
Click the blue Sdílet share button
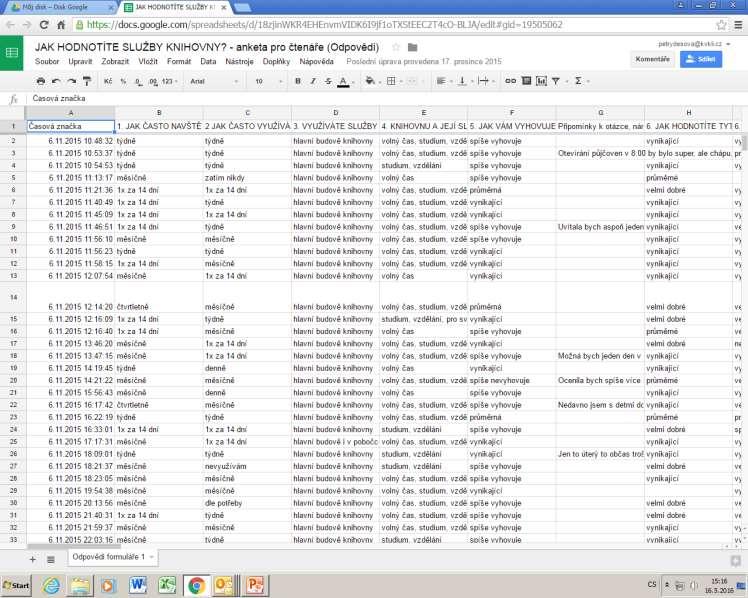point(701,59)
